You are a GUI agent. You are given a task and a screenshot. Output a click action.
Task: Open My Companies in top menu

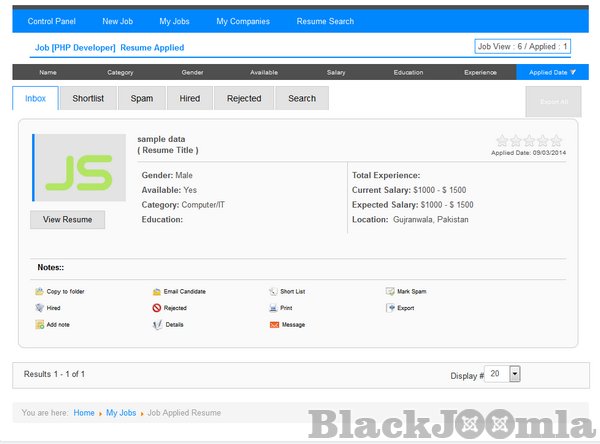(243, 21)
